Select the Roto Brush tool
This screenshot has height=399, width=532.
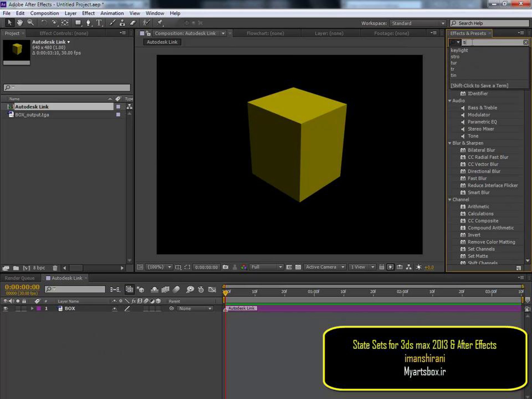(146, 23)
